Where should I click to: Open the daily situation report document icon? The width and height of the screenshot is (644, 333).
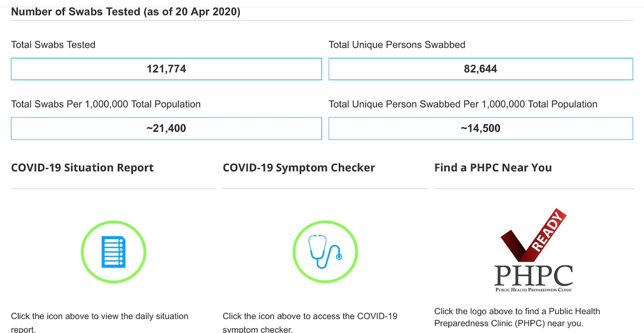point(113,251)
